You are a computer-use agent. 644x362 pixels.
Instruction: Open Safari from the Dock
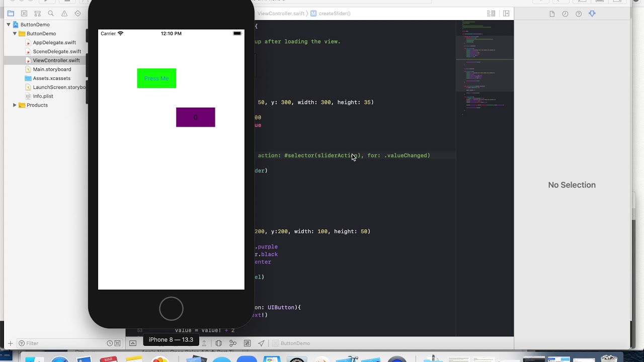point(60,359)
